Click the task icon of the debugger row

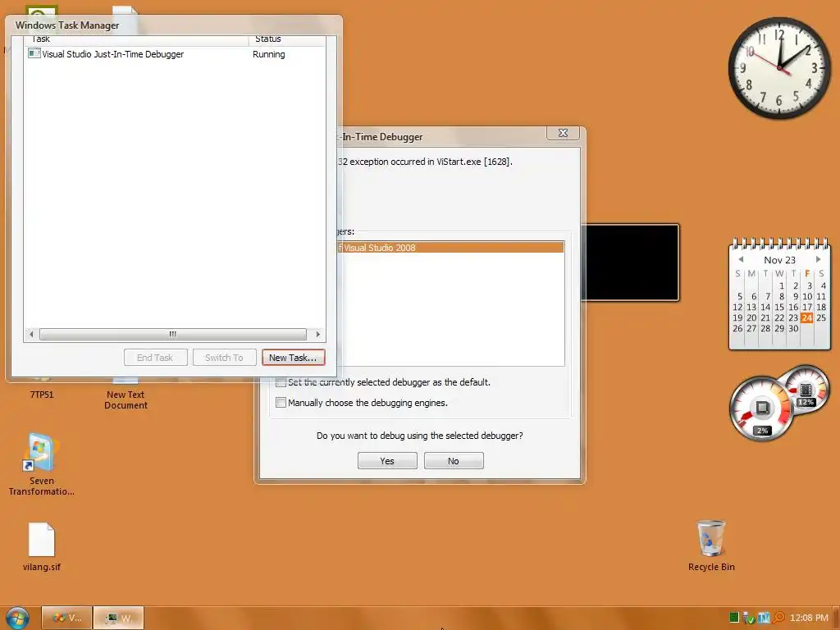34,53
